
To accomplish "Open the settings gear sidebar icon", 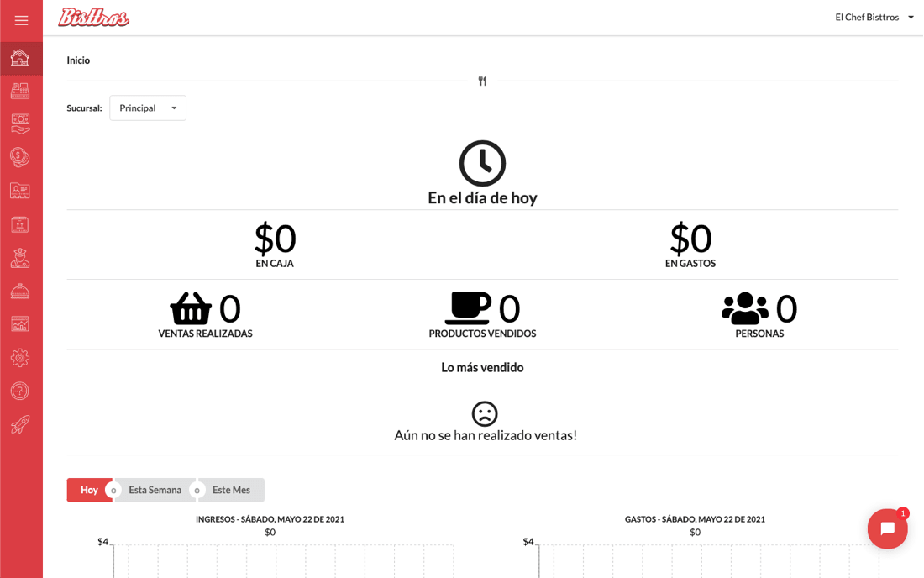I will tap(20, 358).
